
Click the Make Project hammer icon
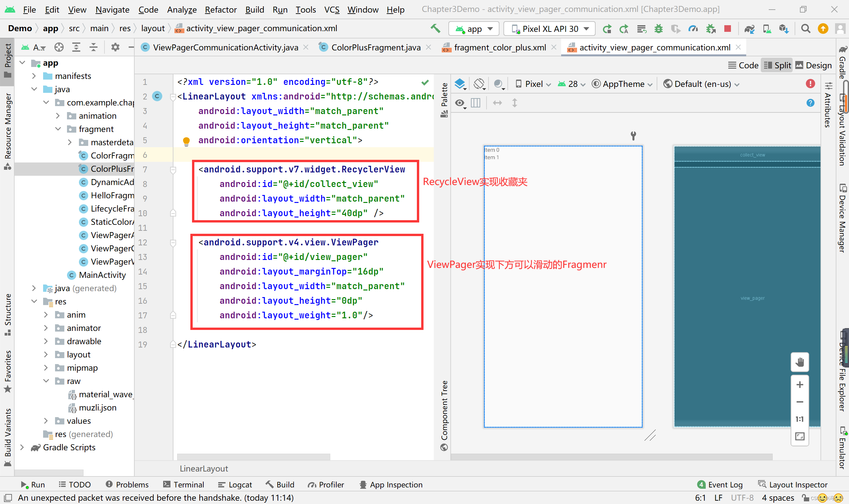coord(435,29)
